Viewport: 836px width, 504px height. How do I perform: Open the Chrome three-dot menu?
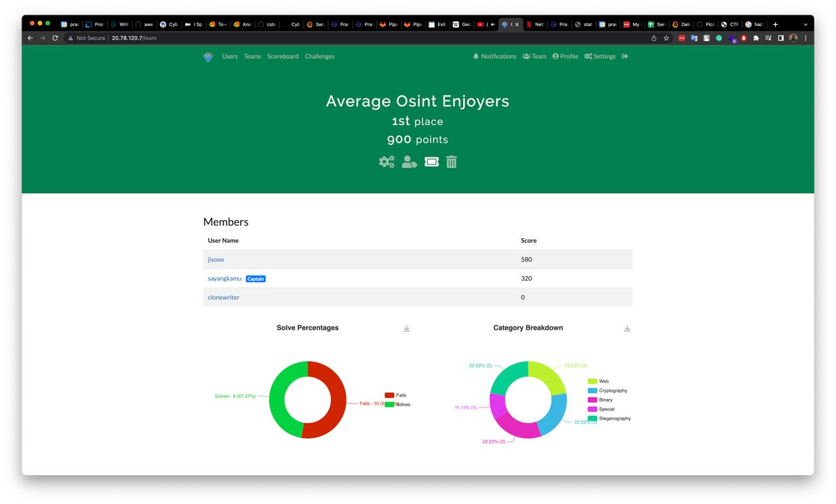[805, 38]
